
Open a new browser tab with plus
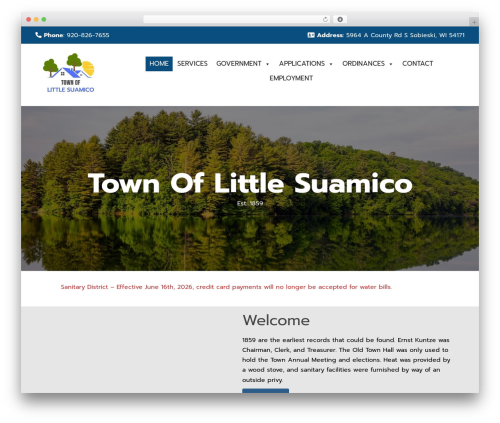coord(474,22)
